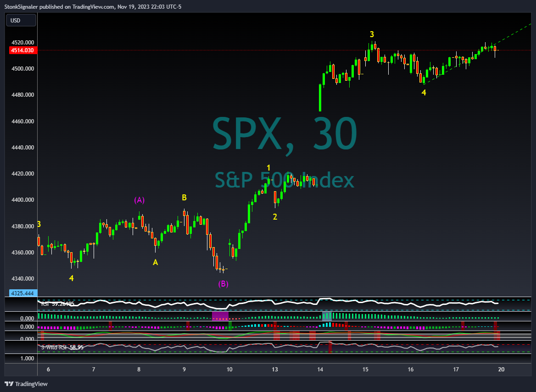
Task: Click date label 15 on time axis
Action: 365,370
